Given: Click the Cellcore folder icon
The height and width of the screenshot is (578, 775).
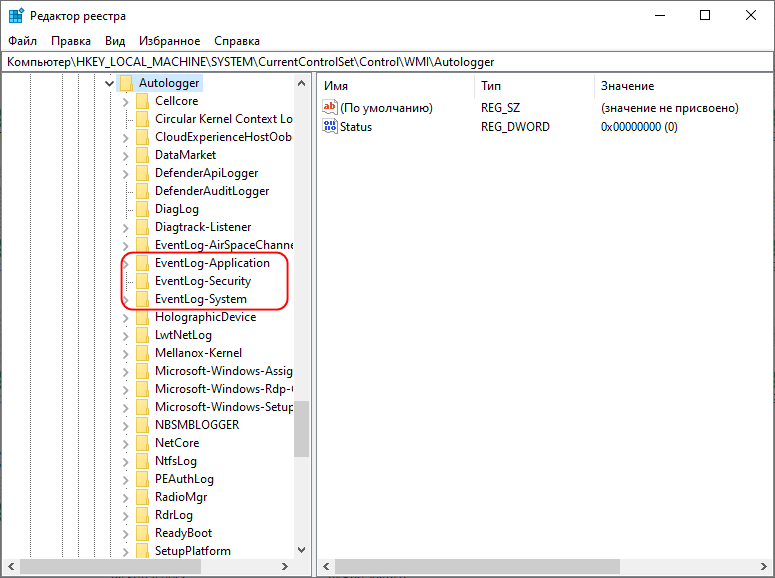Looking at the screenshot, I should coord(142,101).
